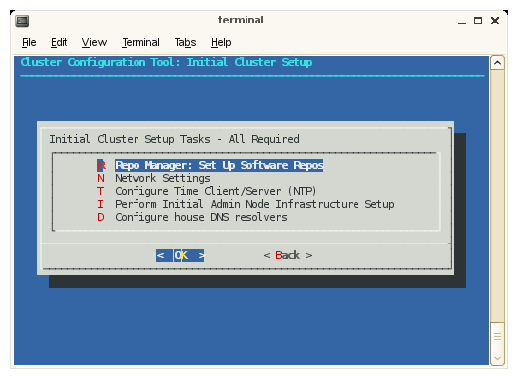This screenshot has width=518, height=379.
Task: Click the scrollbar up arrow
Action: [x=497, y=63]
